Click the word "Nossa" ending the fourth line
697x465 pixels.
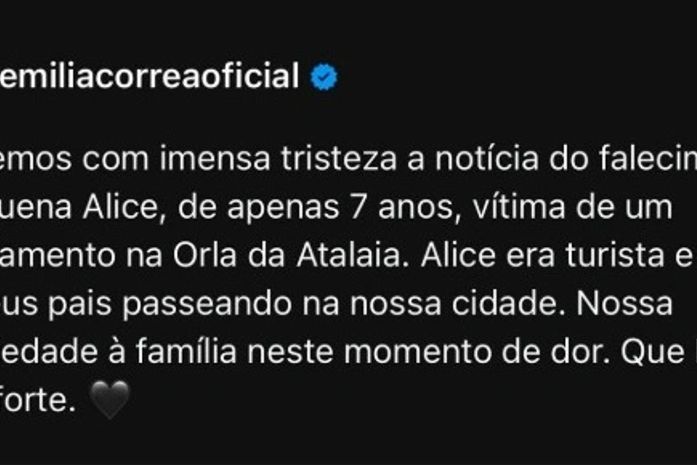pyautogui.click(x=625, y=304)
